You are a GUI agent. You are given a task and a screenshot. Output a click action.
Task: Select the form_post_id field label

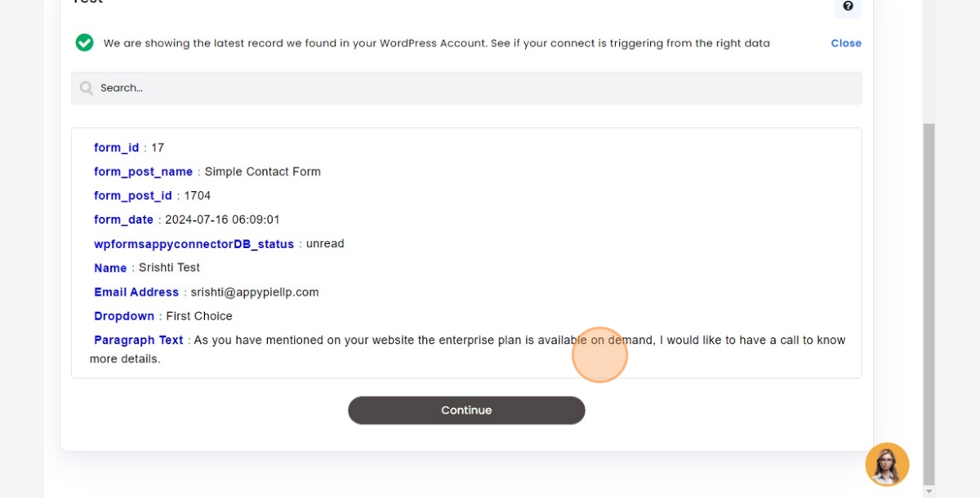pos(133,196)
